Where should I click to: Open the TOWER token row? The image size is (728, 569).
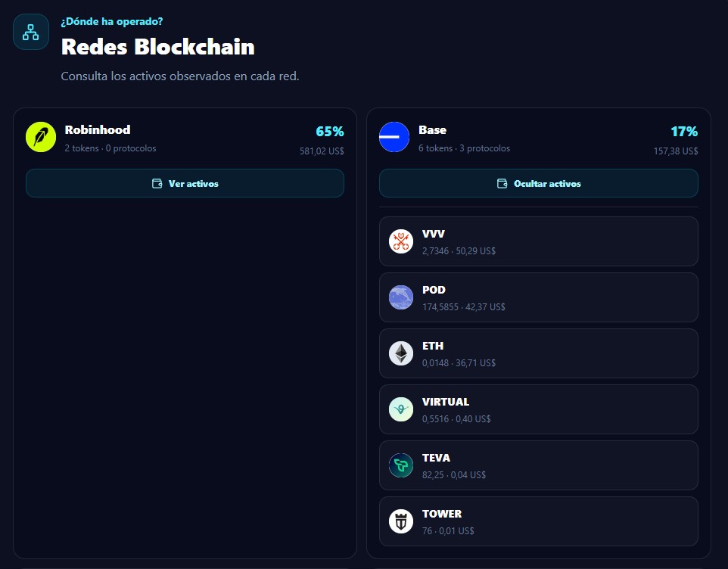539,521
